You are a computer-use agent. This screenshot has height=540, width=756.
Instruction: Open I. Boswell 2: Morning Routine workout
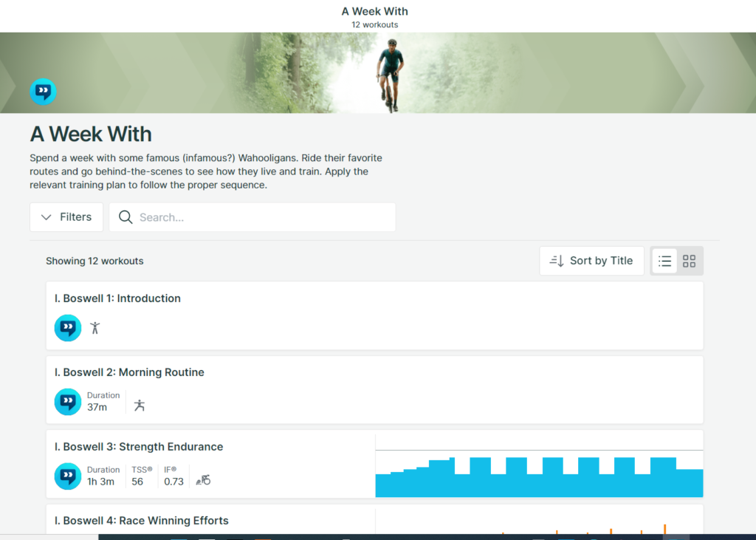[374, 390]
